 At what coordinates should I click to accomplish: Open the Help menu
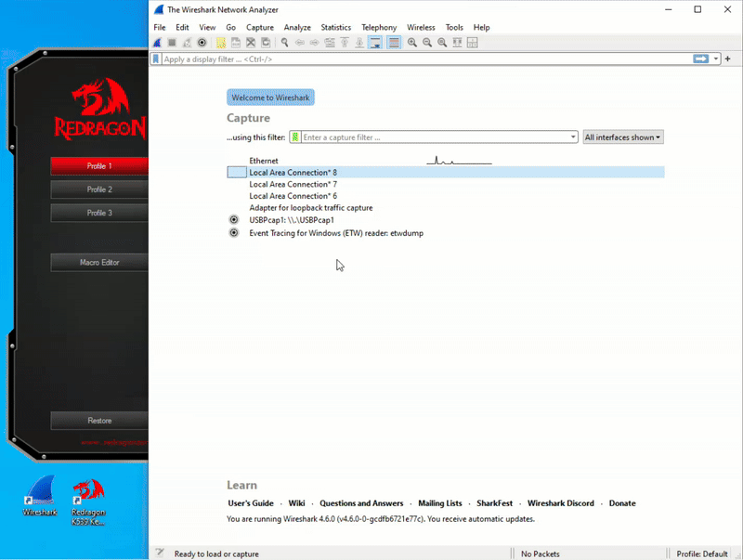click(481, 28)
